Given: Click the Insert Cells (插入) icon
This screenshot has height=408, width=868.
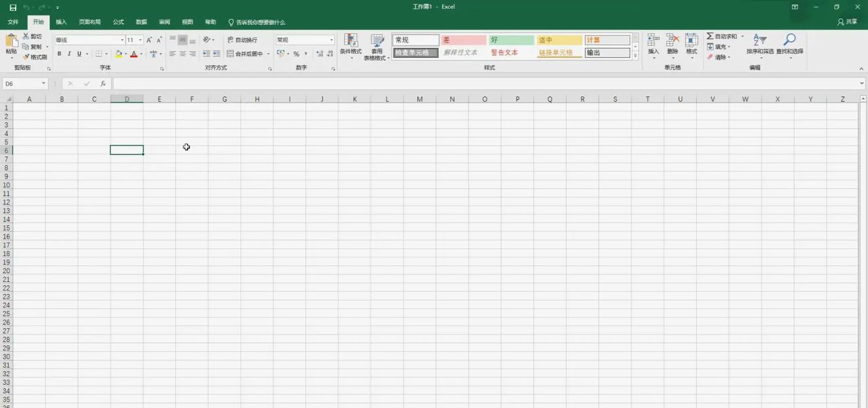Looking at the screenshot, I should pyautogui.click(x=652, y=42).
